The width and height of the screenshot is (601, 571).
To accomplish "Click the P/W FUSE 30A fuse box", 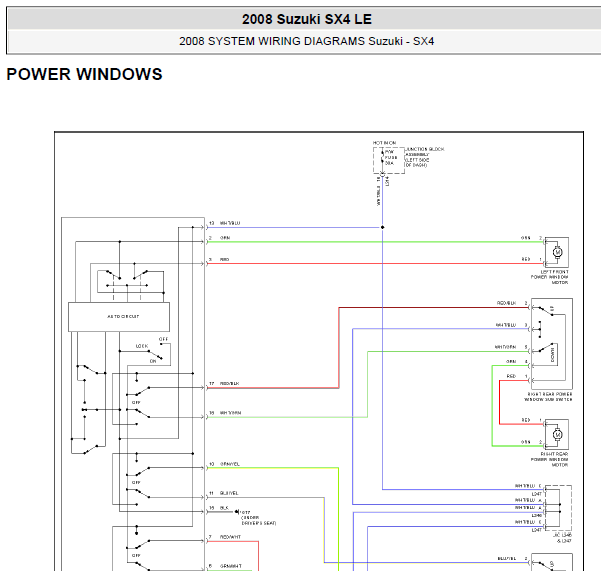I will 389,161.
